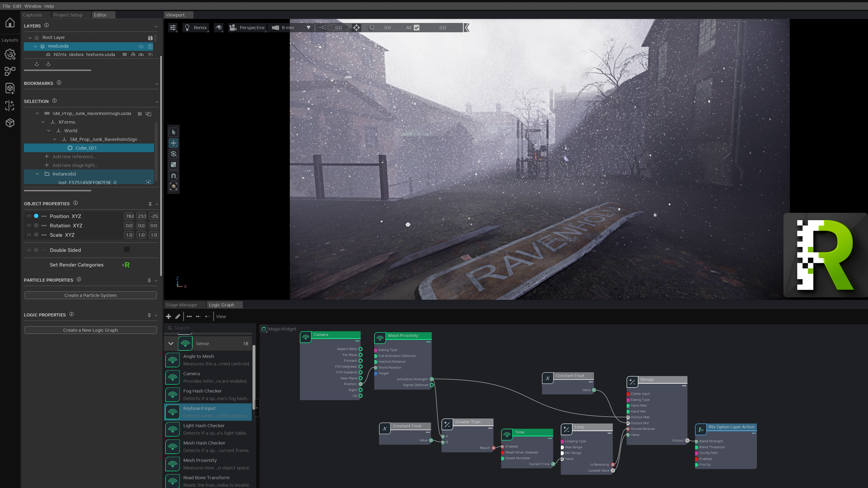Toggle the snap magnet tool icon
The width and height of the screenshot is (868, 488).
pos(174,176)
